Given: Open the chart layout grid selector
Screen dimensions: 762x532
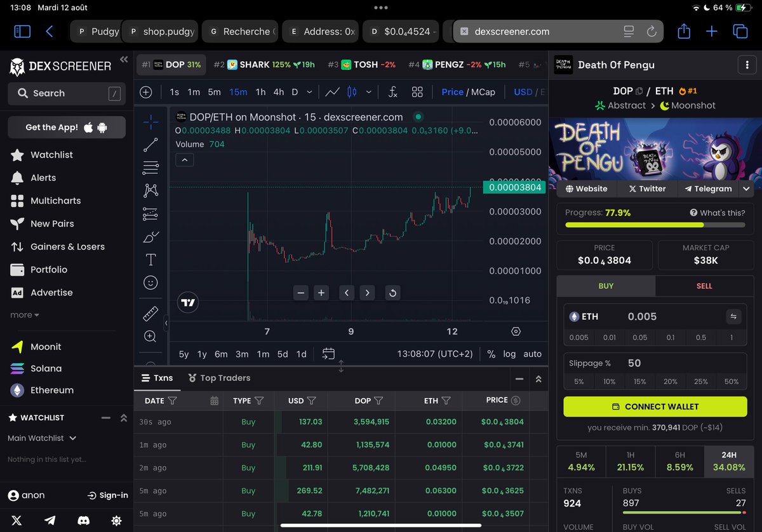Looking at the screenshot, I should coord(417,92).
